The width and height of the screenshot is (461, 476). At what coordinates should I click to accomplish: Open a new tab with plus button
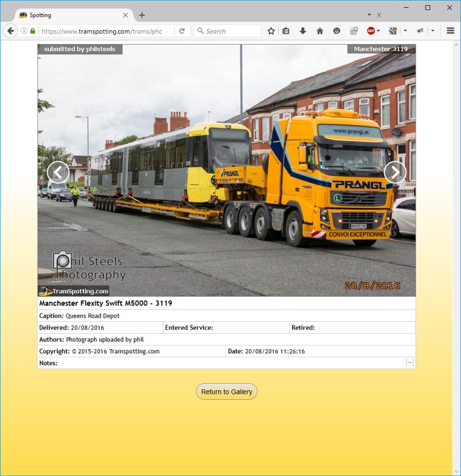click(x=142, y=15)
